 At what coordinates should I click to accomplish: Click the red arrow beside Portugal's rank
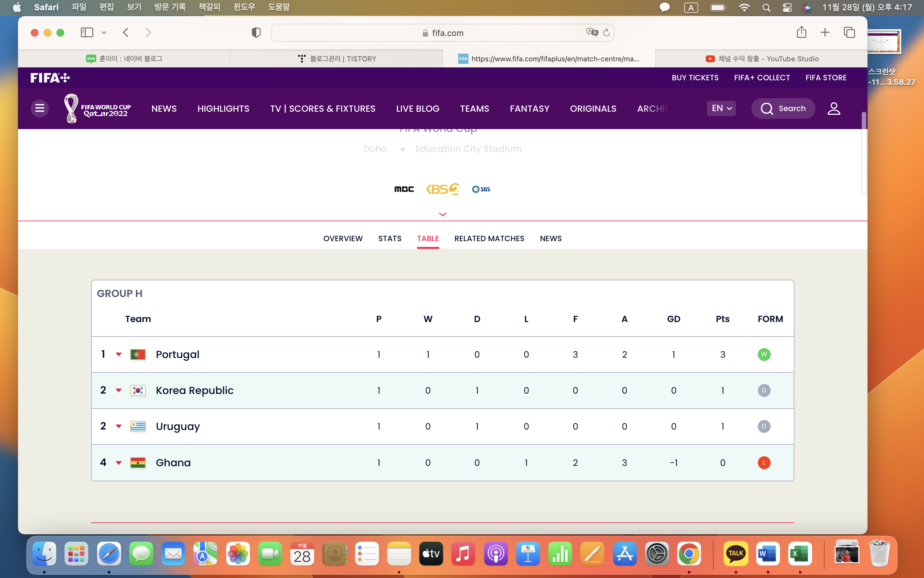click(x=119, y=355)
